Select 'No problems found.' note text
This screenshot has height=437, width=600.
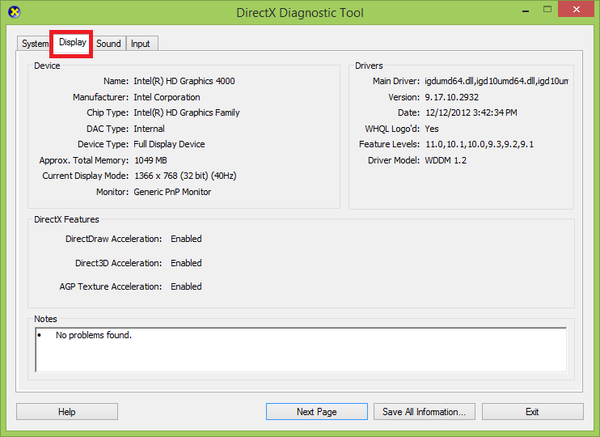tap(93, 335)
